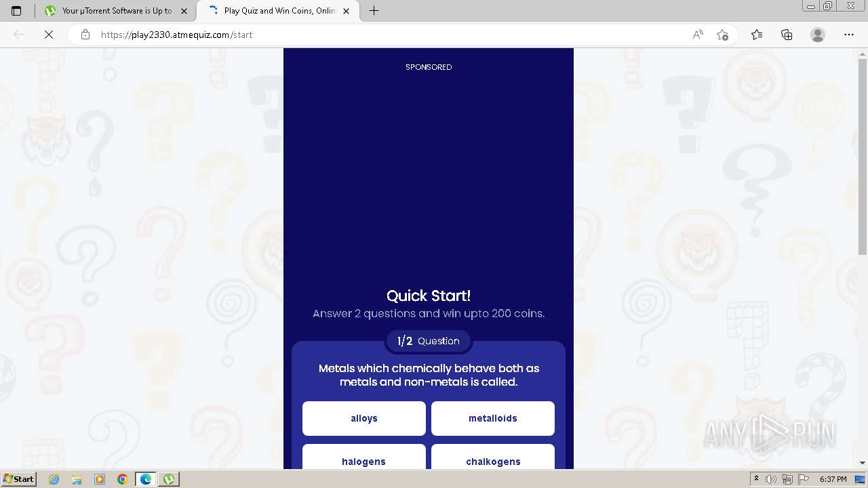The width and height of the screenshot is (868, 488).
Task: Choose the metalloids answer
Action: (x=493, y=418)
